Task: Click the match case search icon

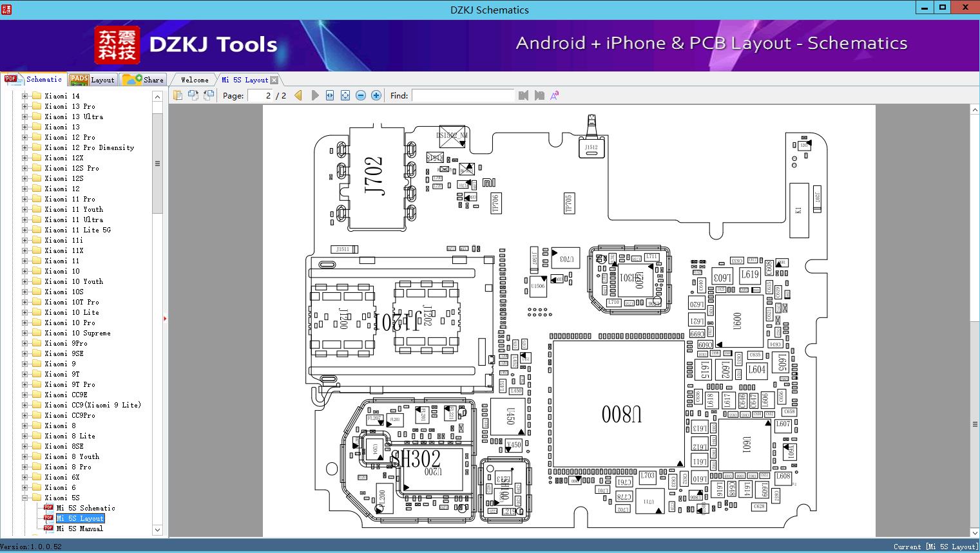Action: [554, 95]
